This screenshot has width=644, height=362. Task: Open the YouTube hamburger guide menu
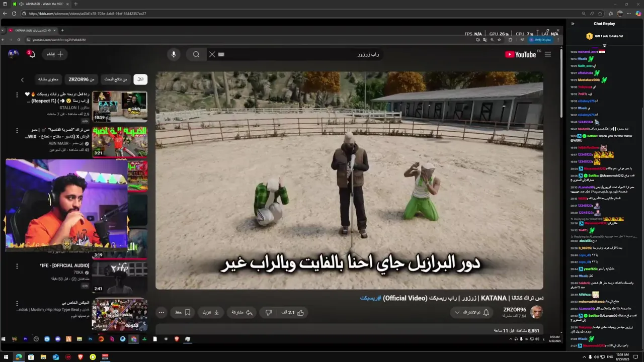(548, 54)
